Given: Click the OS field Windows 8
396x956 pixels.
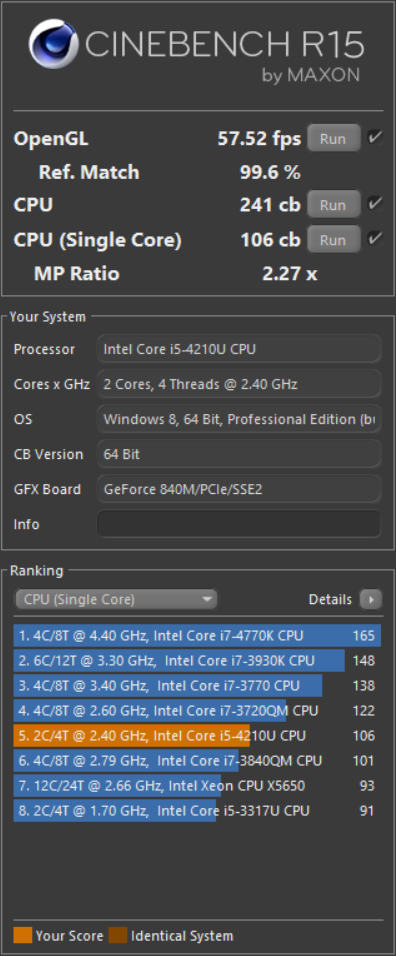Looking at the screenshot, I should tap(239, 419).
